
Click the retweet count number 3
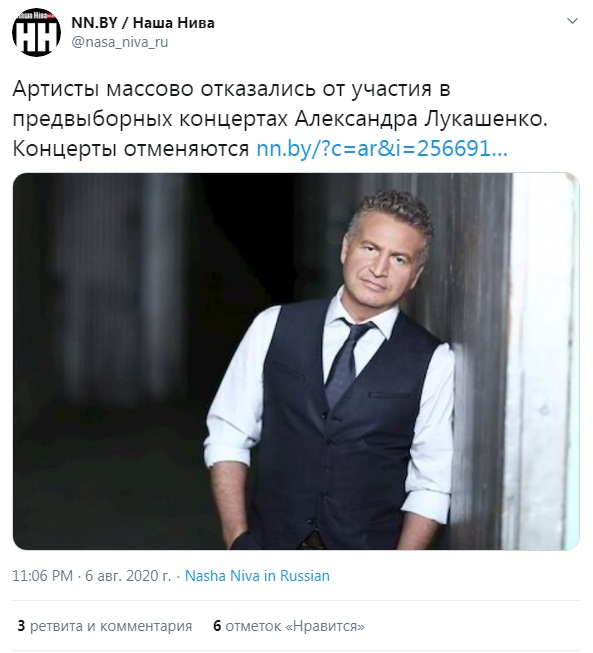[21, 626]
